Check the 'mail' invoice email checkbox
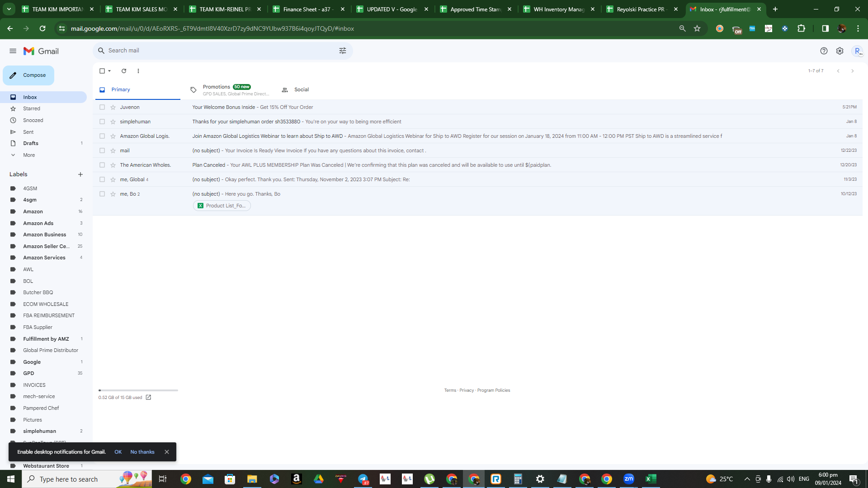The height and width of the screenshot is (488, 868). pyautogui.click(x=102, y=150)
